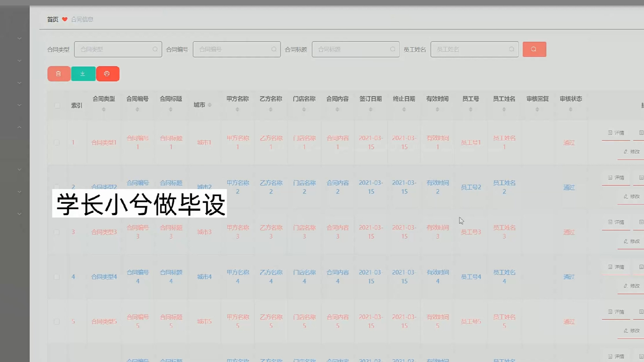Sort by 审核回复 column arrows
This screenshot has height=362, width=644.
point(537,109)
